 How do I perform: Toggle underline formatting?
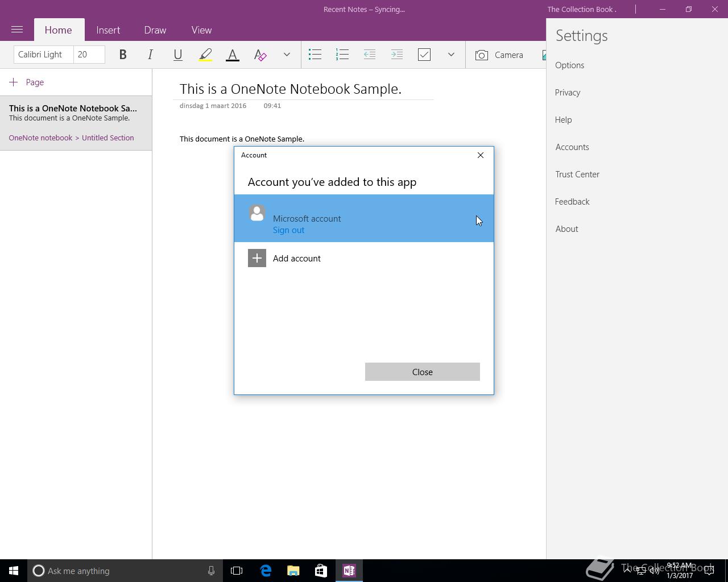pyautogui.click(x=177, y=55)
